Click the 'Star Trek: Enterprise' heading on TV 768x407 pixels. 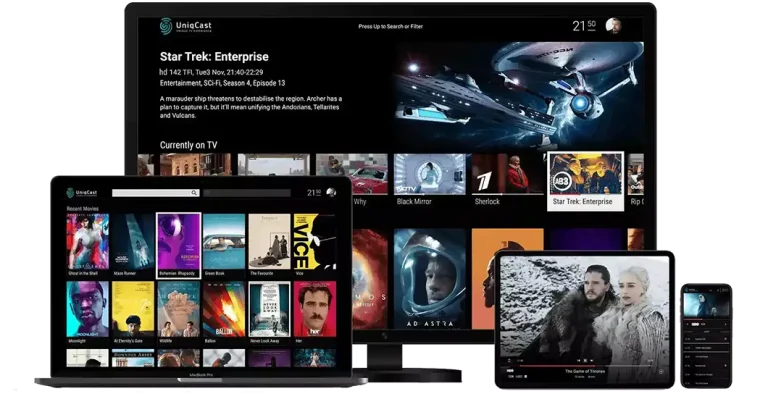214,57
